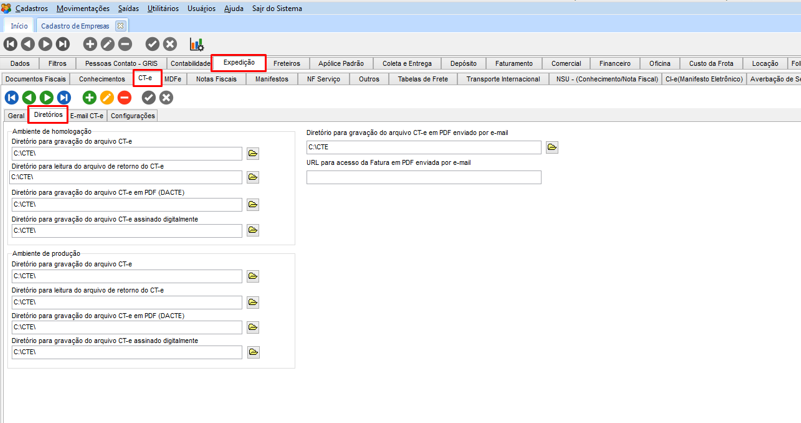
Task: Click Sair do Sistema menu item
Action: click(277, 8)
